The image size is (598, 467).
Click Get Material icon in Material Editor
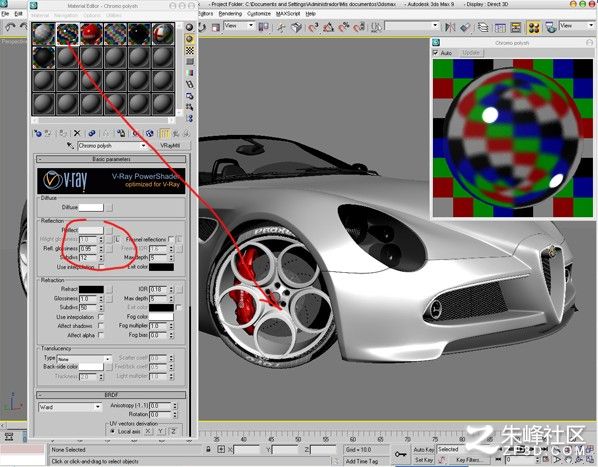(x=37, y=133)
